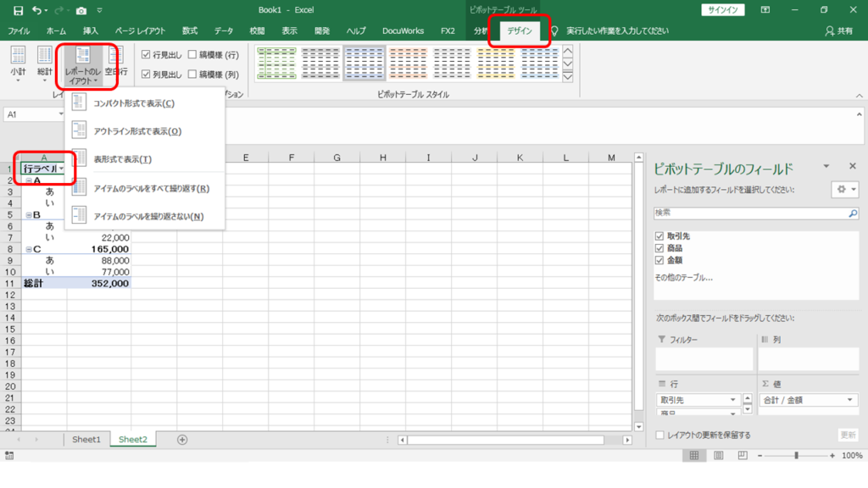Viewport: 868px width, 488px height.
Task: Click the search magnifier in field list
Action: (853, 213)
